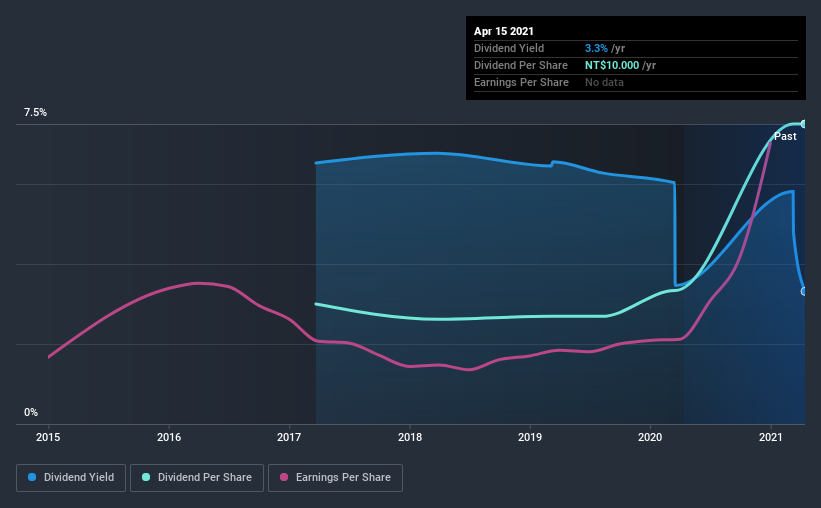Select the 2017 label on the time axis

click(x=289, y=437)
